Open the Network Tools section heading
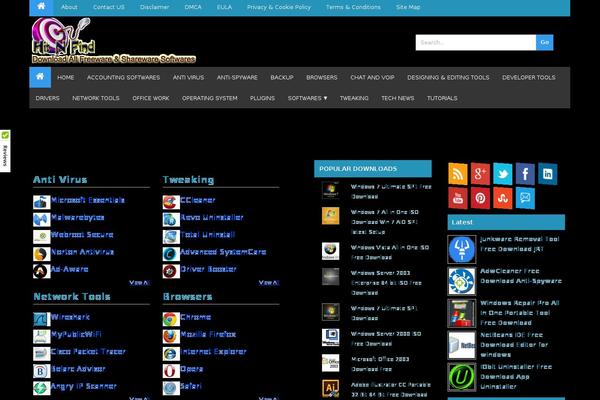This screenshot has width=600, height=400. tap(72, 296)
